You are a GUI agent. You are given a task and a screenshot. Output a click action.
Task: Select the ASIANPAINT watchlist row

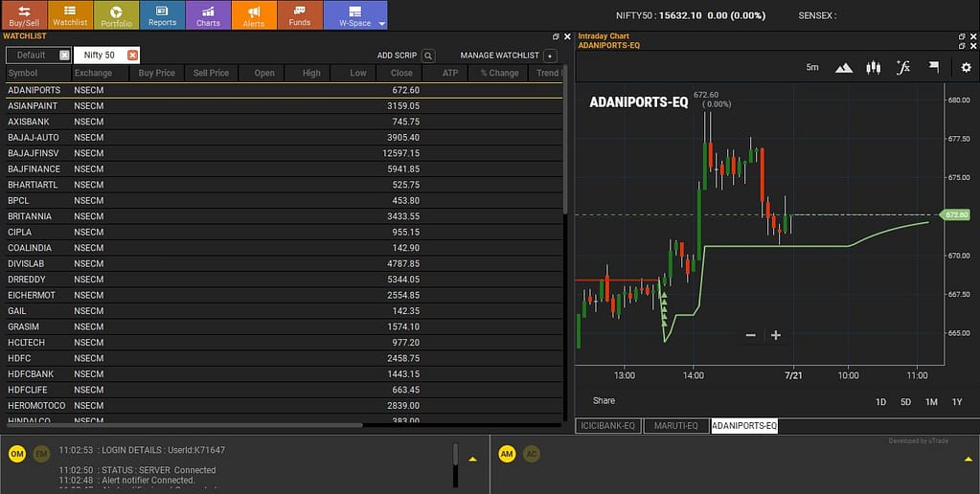pyautogui.click(x=285, y=106)
